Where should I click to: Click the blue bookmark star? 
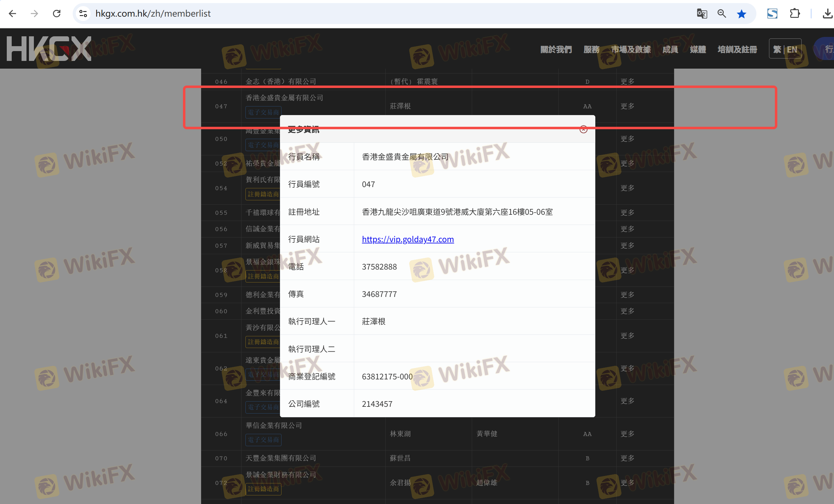[741, 14]
